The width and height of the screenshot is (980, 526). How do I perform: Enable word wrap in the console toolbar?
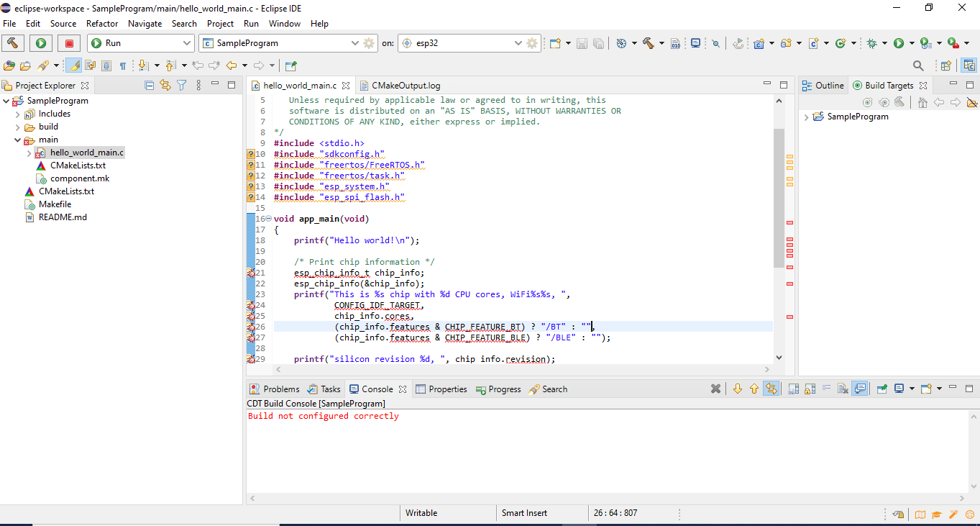(x=825, y=389)
